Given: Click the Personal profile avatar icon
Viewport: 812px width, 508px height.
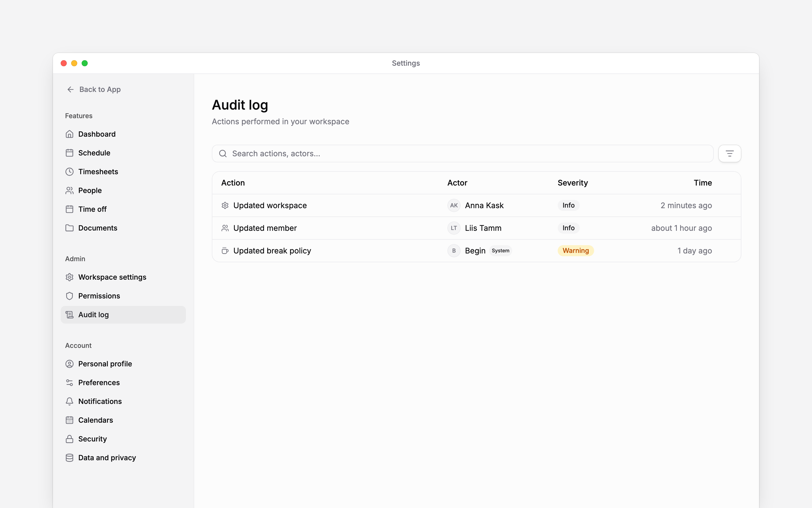Looking at the screenshot, I should 70,364.
